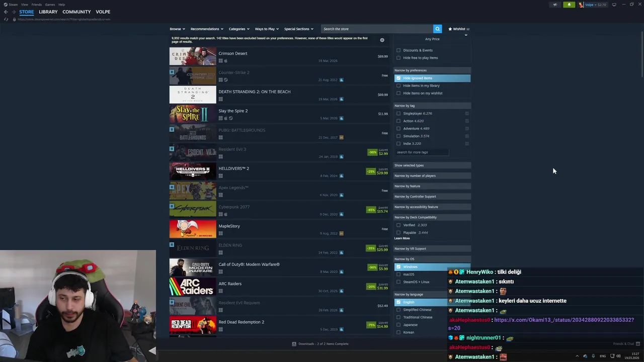Click the downloads icon in bottom bar

point(294,344)
